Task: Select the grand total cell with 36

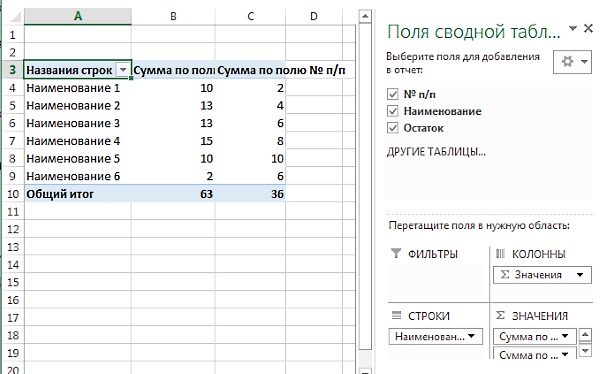Action: coord(251,194)
